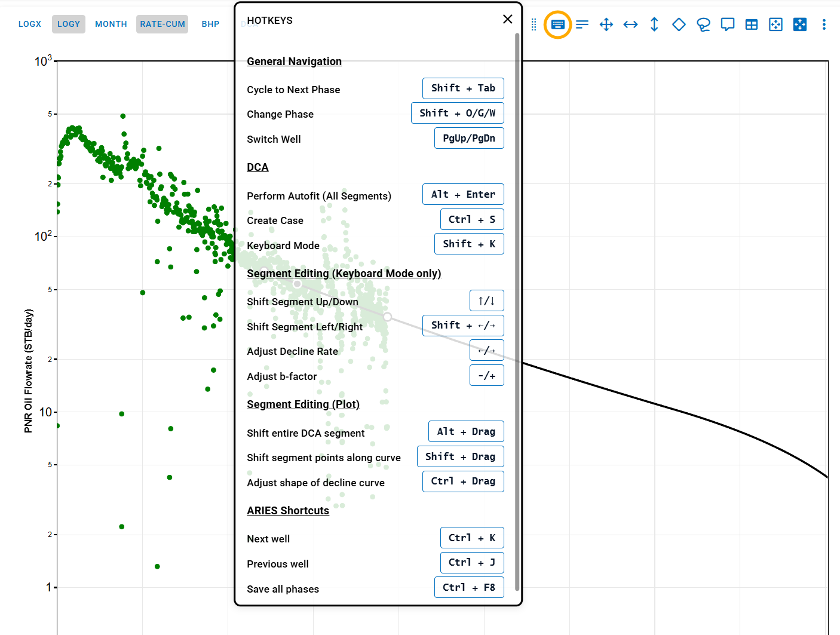Click the diamond shape tool icon
Screen dimensions: 840x635
pos(679,24)
